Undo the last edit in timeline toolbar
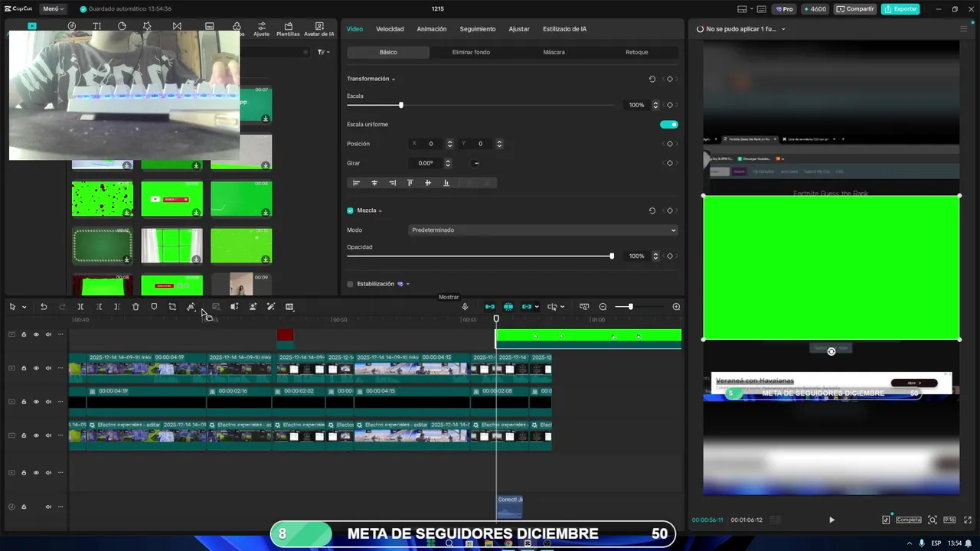The width and height of the screenshot is (980, 551). coord(44,307)
